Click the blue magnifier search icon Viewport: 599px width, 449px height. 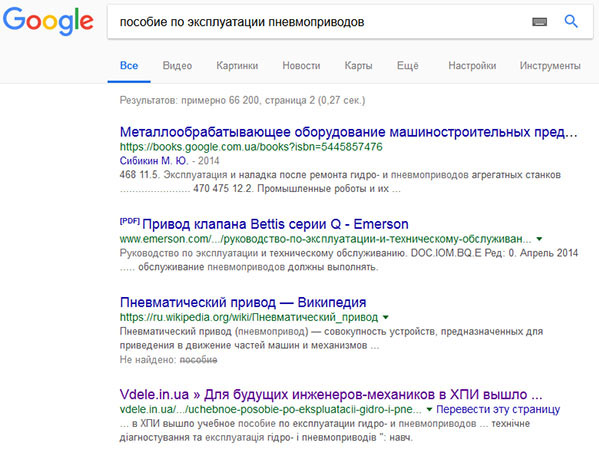click(x=571, y=21)
